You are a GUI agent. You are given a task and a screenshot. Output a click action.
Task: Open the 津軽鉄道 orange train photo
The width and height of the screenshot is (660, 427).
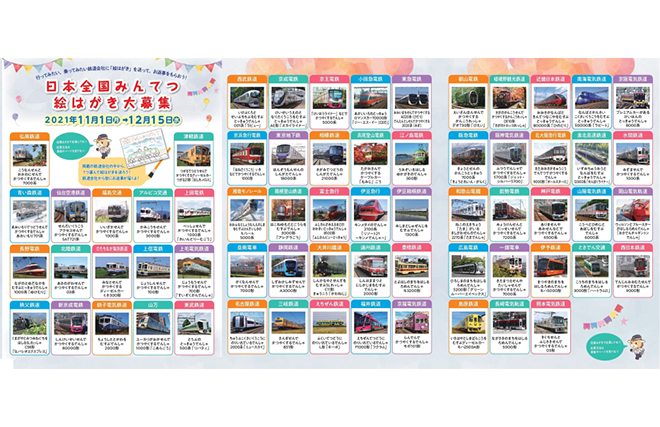click(194, 155)
